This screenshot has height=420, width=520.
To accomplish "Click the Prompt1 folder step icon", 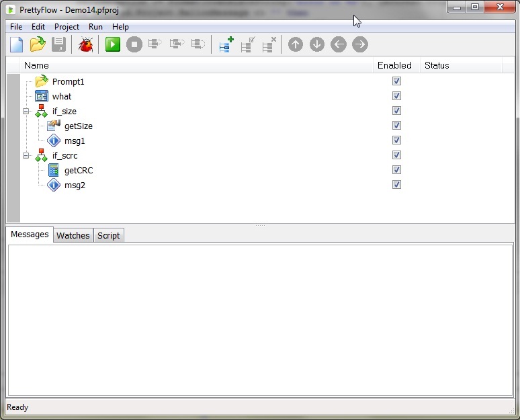I will coord(42,81).
